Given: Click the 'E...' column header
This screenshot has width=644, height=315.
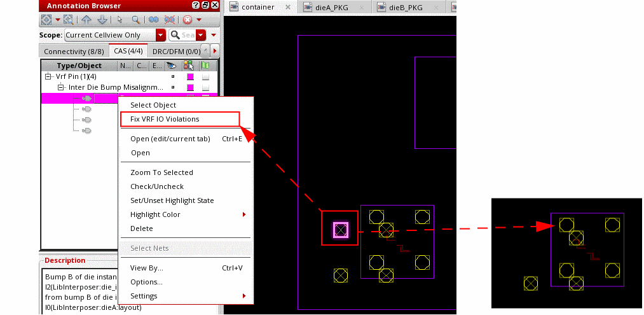Looking at the screenshot, I should 157,66.
